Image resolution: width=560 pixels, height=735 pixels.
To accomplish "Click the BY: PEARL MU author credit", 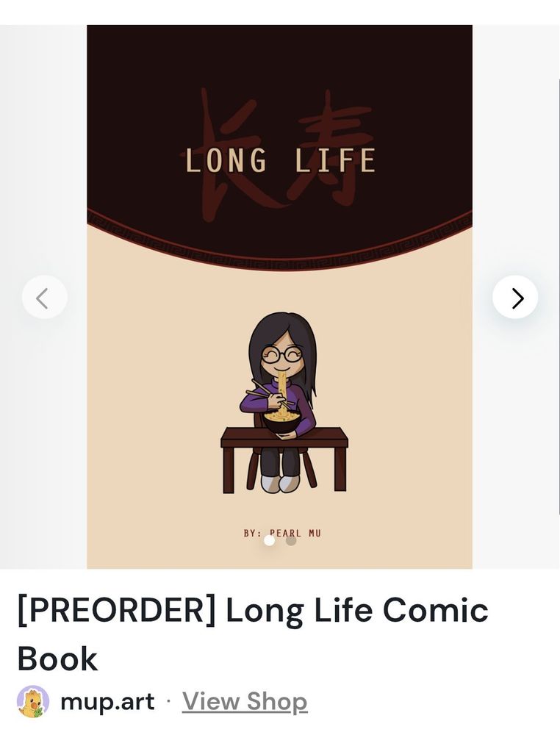I will [x=282, y=533].
